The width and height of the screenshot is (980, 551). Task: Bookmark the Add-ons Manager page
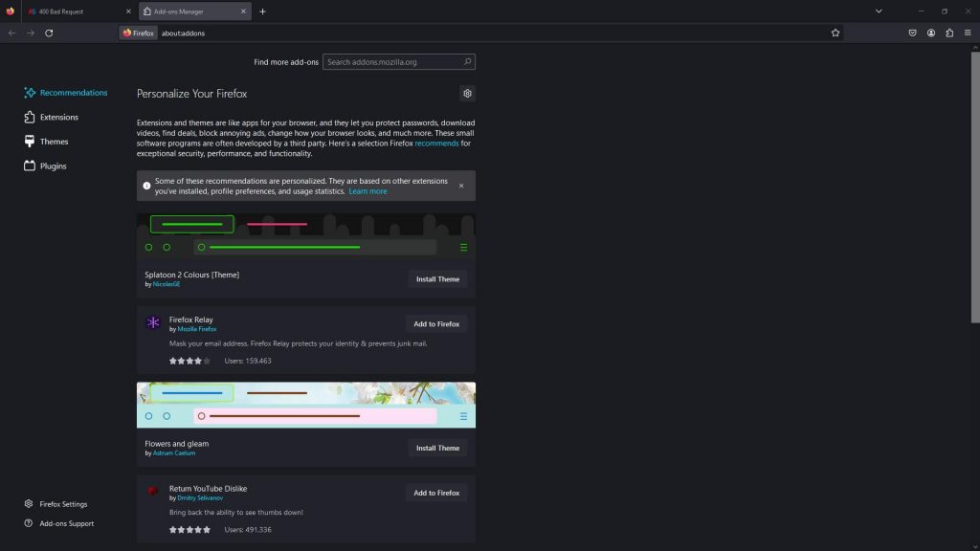(x=835, y=33)
